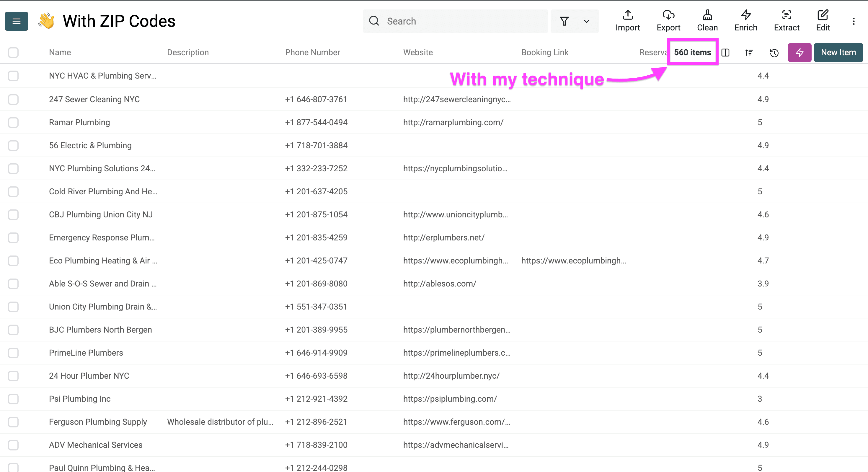Screen dimensions: 868x472
Task: Expand the filter options chevron
Action: click(x=586, y=21)
